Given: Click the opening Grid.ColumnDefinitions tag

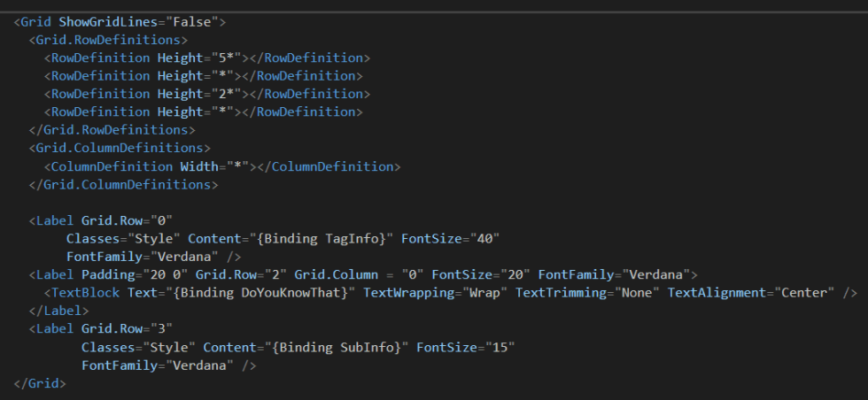Looking at the screenshot, I should pos(120,149).
